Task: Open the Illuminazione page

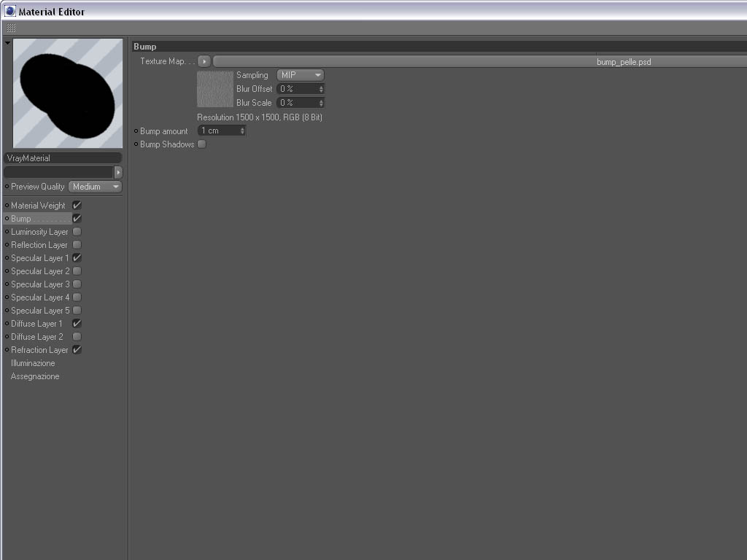Action: (x=33, y=363)
